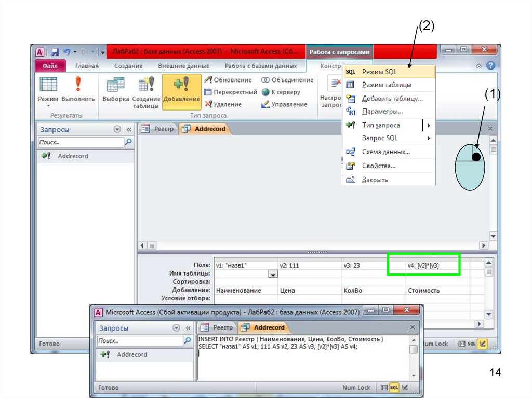
Task: Undo with the Quick Access arrow
Action: (67, 52)
